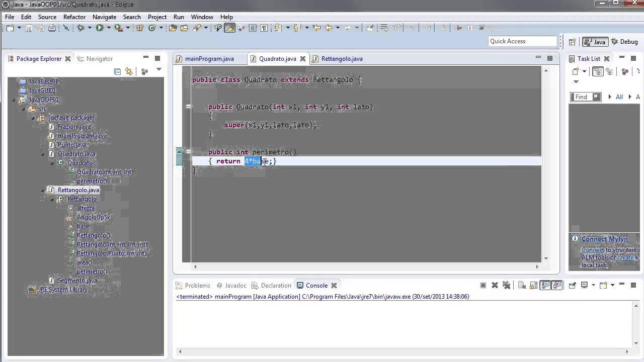644x362 pixels.
Task: Open the Navigate menu
Action: (x=104, y=17)
